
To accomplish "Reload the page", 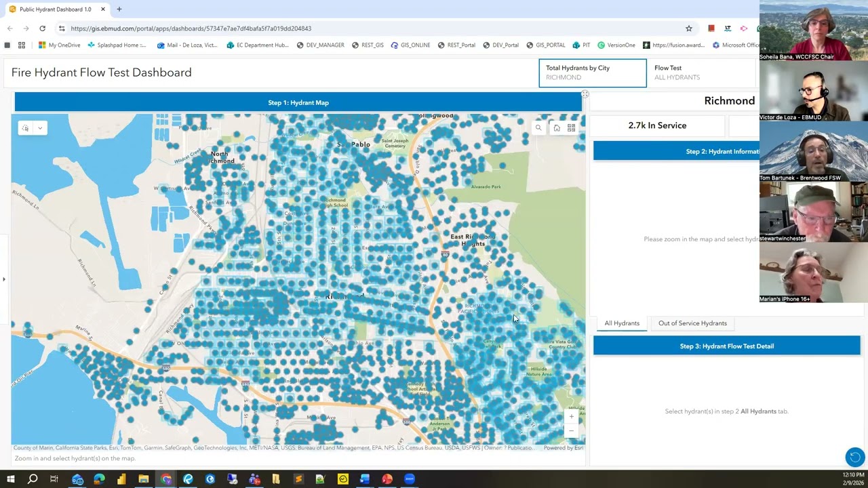I will tap(42, 28).
